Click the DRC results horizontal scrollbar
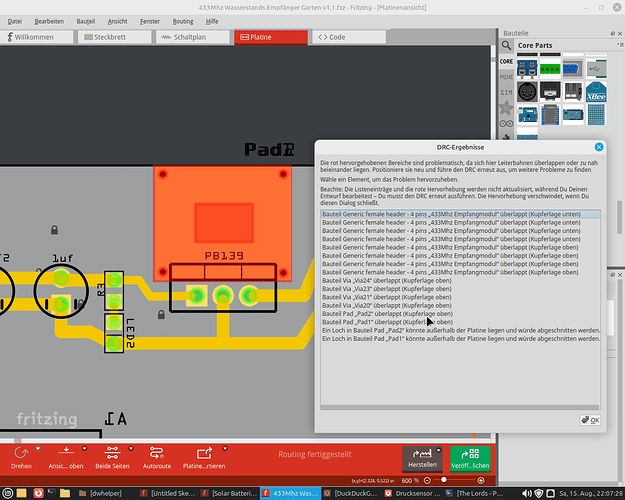The height and width of the screenshot is (500, 625). (x=460, y=407)
